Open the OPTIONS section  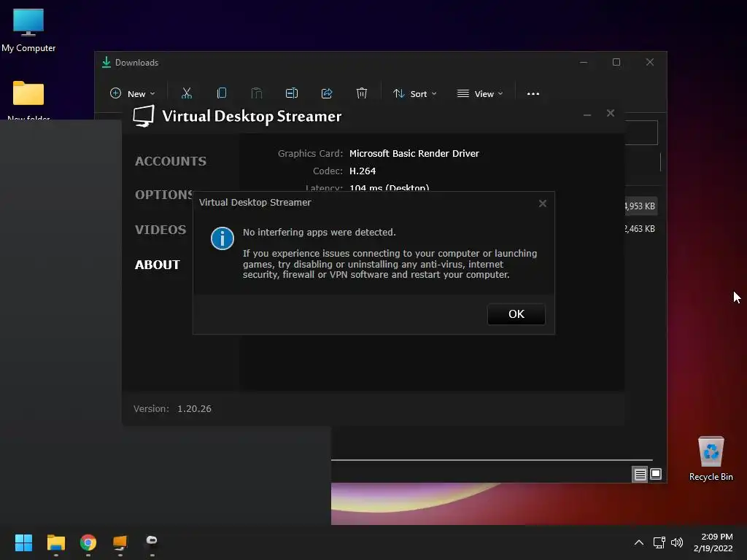coord(164,195)
